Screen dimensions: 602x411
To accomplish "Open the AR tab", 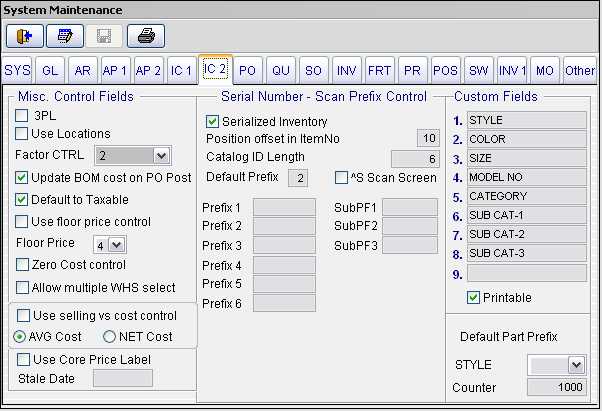I will click(83, 71).
